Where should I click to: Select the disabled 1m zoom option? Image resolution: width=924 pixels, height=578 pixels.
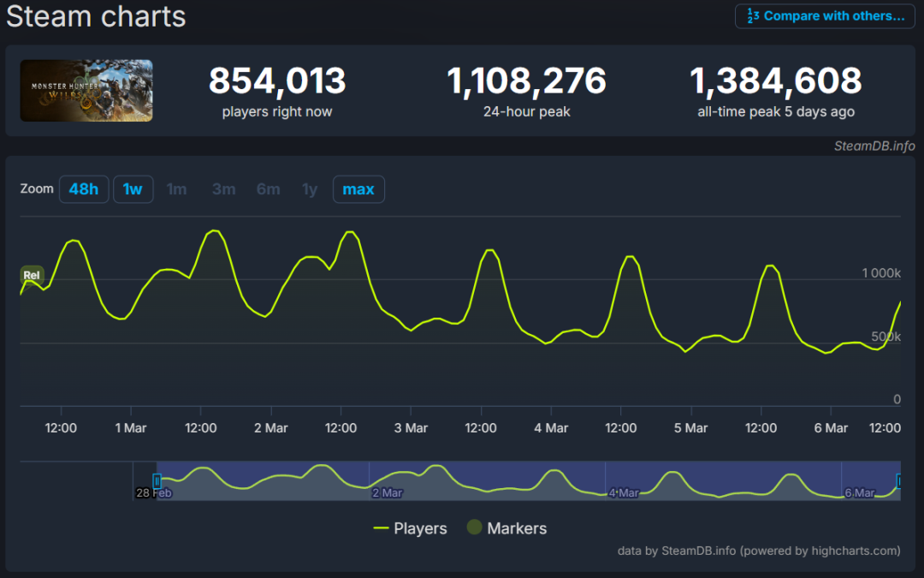pyautogui.click(x=177, y=189)
